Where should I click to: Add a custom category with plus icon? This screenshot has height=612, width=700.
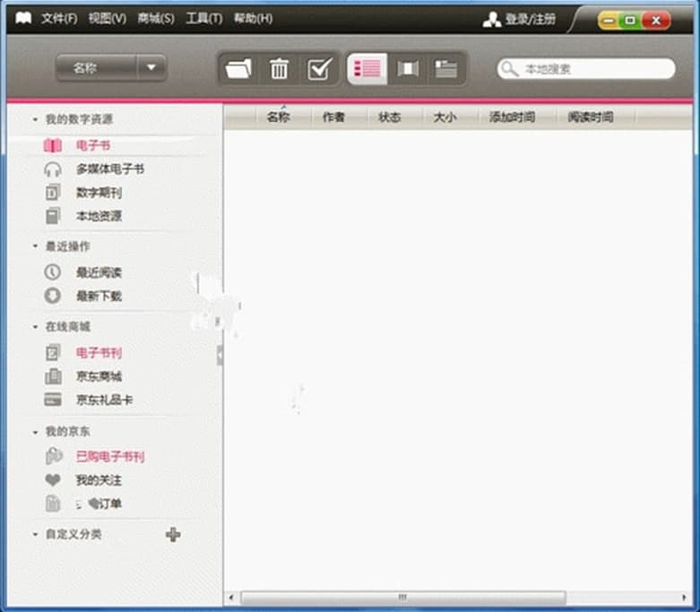point(173,534)
